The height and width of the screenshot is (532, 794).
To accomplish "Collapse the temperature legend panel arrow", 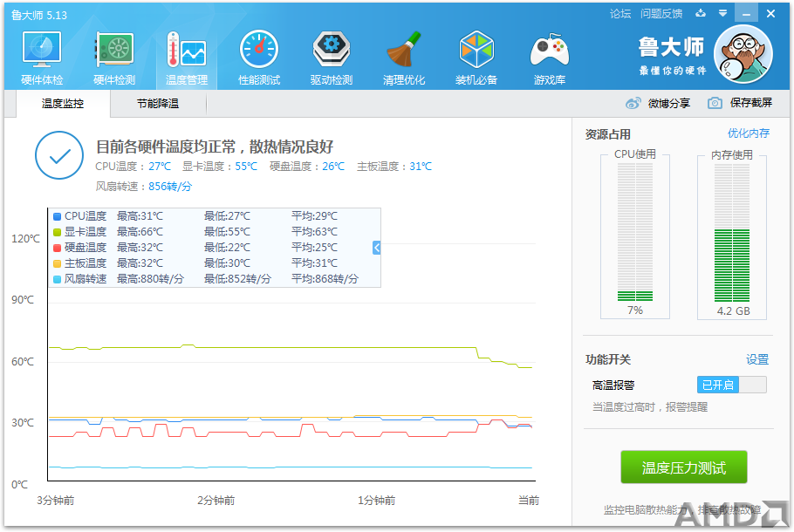I will point(376,248).
